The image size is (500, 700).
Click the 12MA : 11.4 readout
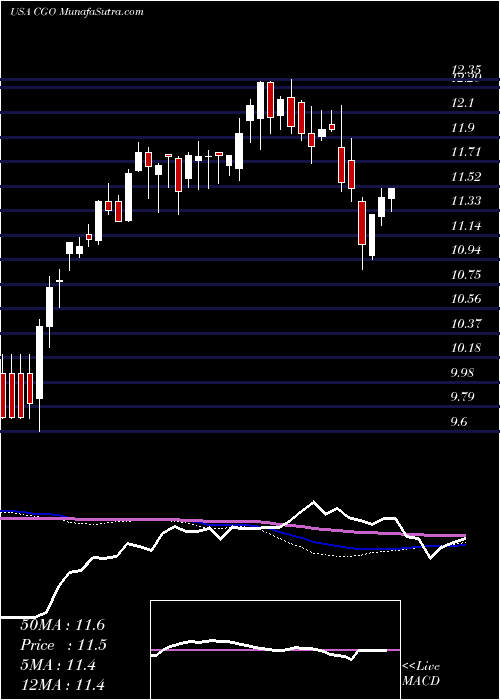[62, 685]
